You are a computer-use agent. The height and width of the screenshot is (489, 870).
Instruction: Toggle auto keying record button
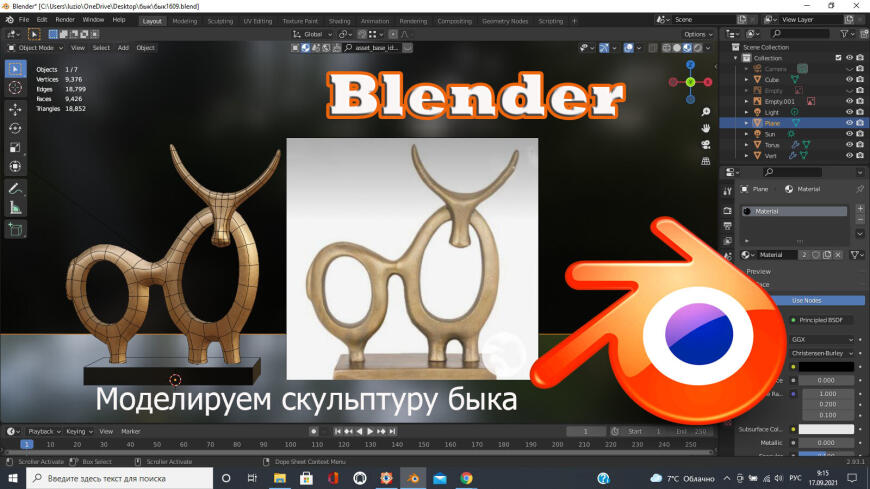tap(313, 431)
